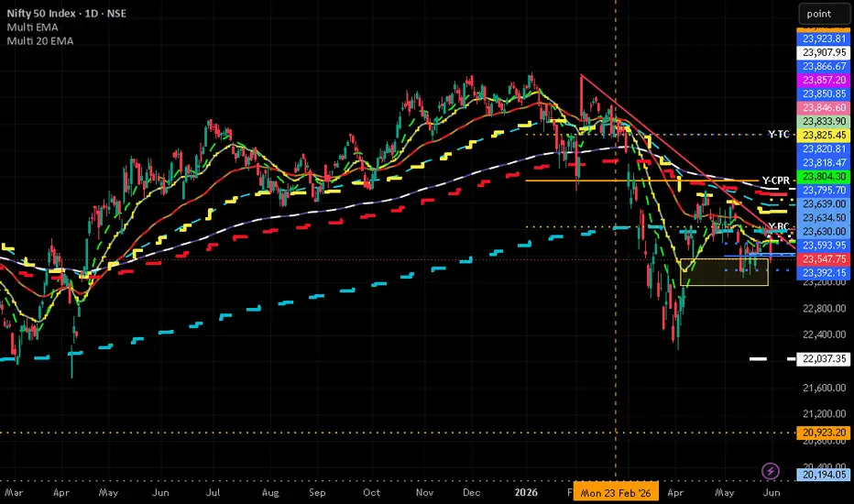This screenshot has height=504, width=854.
Task: Click the Mar label on time axis
Action: click(14, 493)
